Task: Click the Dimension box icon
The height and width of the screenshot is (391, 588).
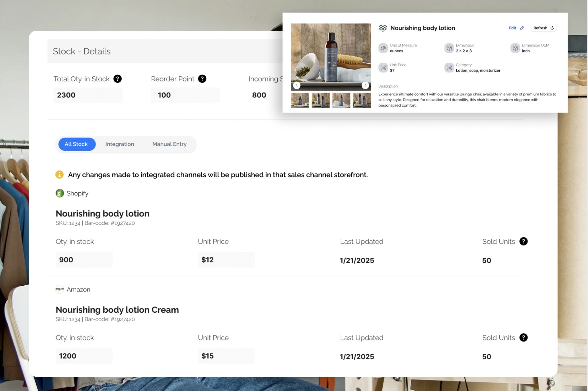Action: pyautogui.click(x=449, y=48)
